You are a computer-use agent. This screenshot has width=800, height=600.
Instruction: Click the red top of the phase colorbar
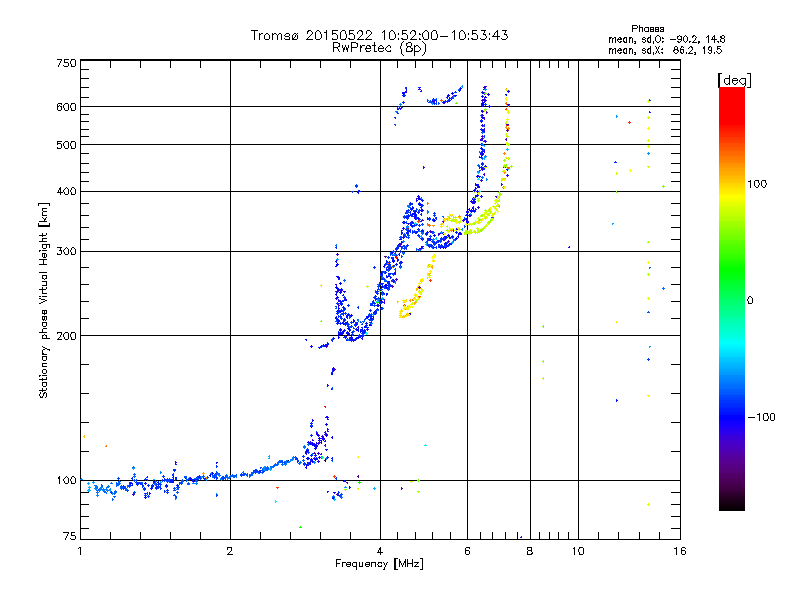tap(732, 97)
